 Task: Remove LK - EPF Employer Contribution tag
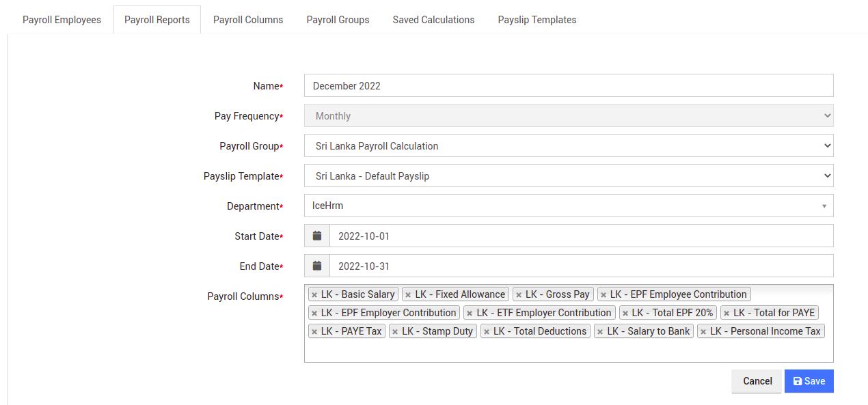314,313
